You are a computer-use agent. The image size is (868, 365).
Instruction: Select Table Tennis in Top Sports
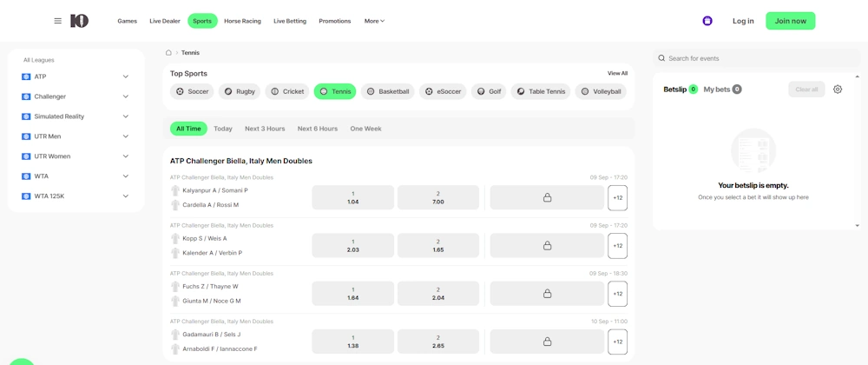pos(541,91)
